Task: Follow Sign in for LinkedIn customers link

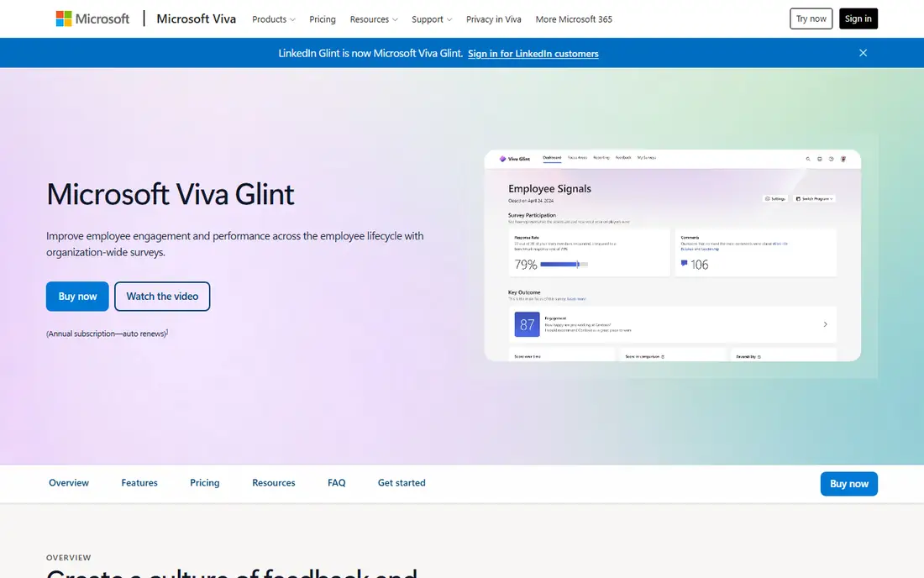Action: pyautogui.click(x=533, y=54)
